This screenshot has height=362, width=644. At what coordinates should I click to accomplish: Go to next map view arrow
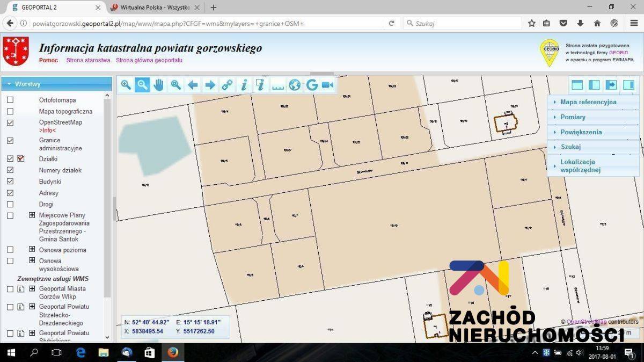(210, 85)
